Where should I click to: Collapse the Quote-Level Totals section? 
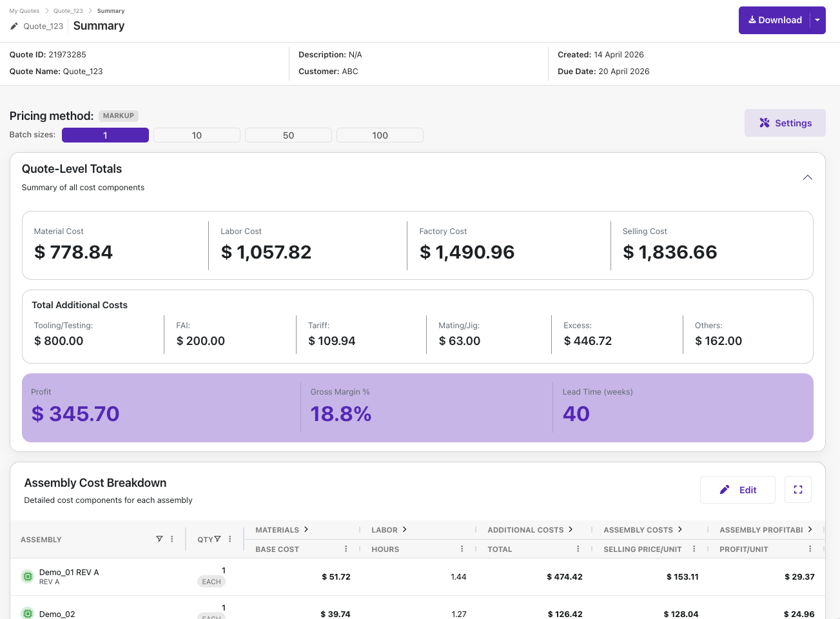click(807, 178)
